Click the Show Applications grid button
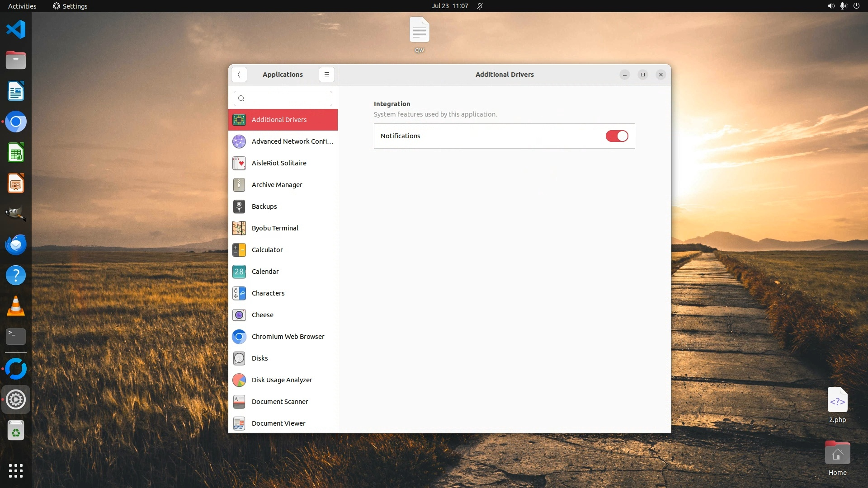 pyautogui.click(x=16, y=470)
